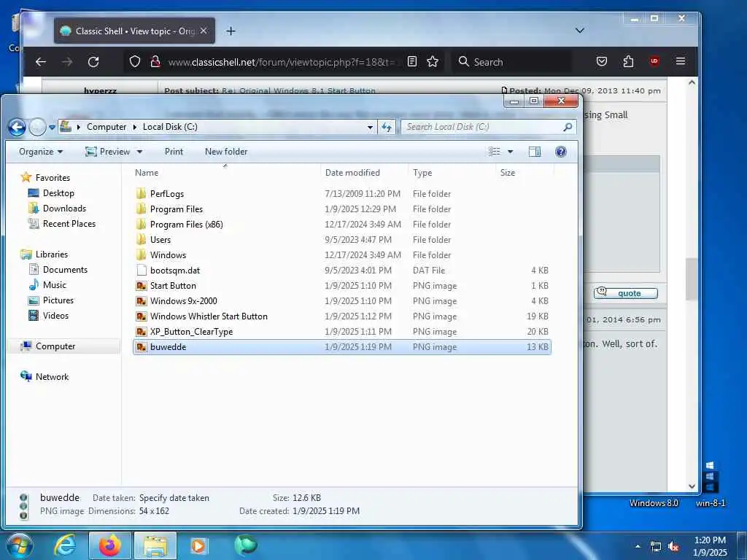The width and height of the screenshot is (747, 560).
Task: Select the bootsqm.dat file
Action: coord(175,270)
